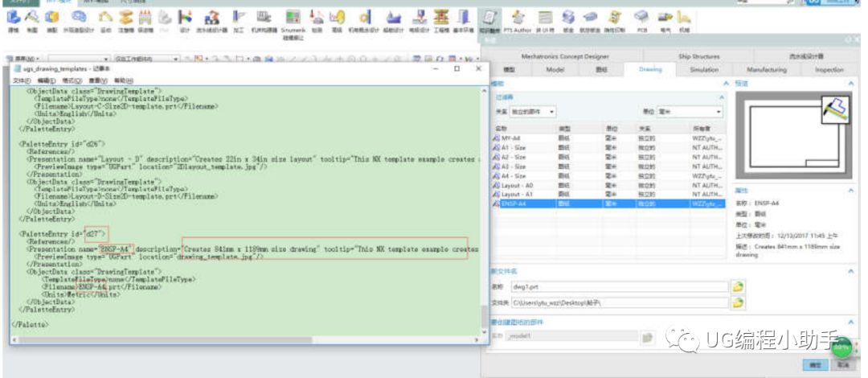Viewport: 868px width, 378px height.
Task: Switch to the Manufacturing tab
Action: [767, 70]
